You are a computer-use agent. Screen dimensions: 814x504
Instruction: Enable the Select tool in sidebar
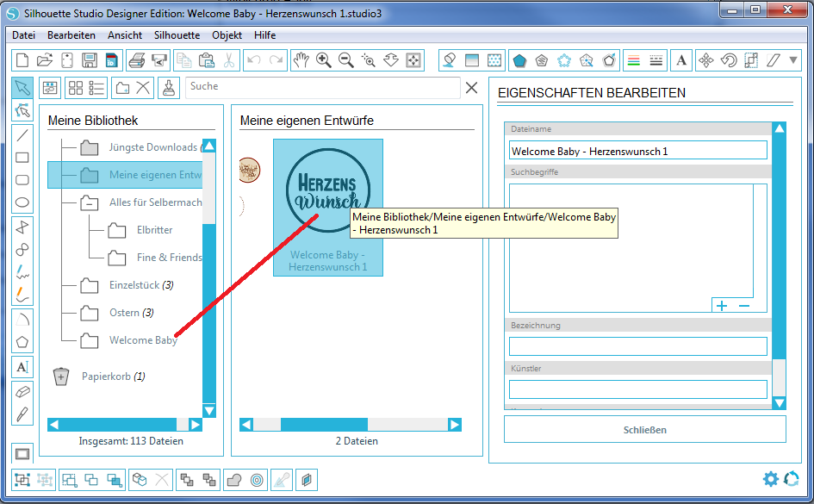point(23,87)
